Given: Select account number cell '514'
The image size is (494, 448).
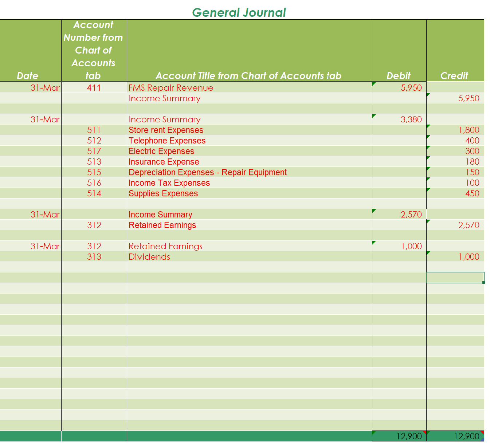Looking at the screenshot, I should coord(94,193).
